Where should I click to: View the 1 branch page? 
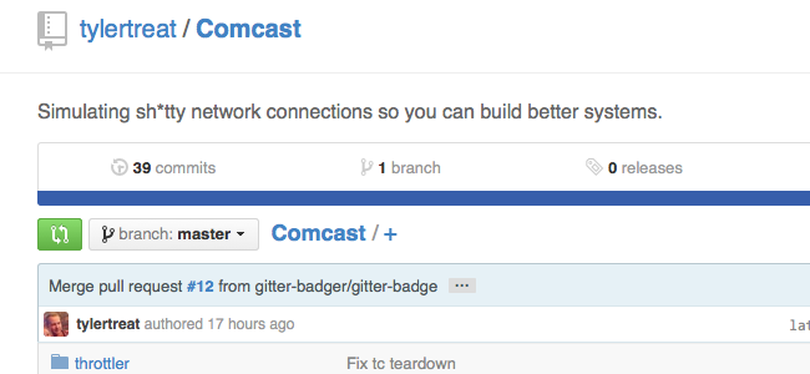click(x=409, y=168)
